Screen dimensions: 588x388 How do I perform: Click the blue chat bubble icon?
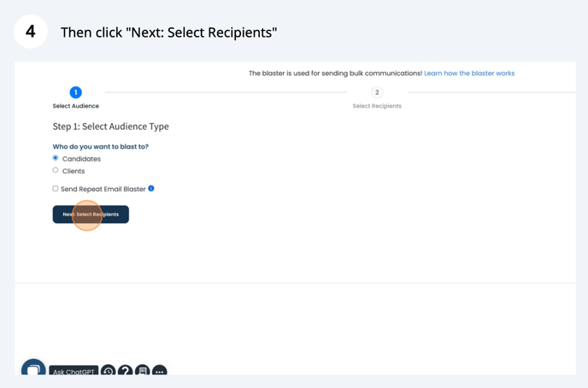[33, 367]
